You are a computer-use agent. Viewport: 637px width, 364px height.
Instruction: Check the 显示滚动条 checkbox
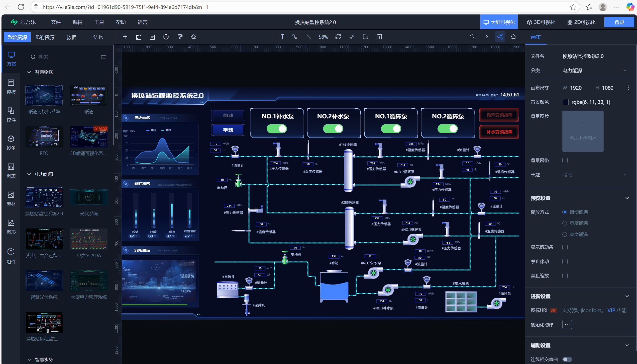click(x=565, y=247)
